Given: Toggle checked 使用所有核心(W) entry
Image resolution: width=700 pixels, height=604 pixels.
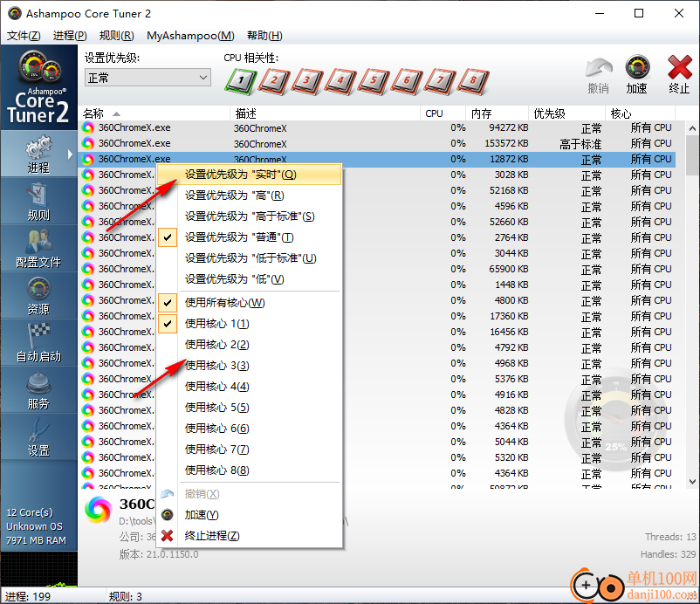Looking at the screenshot, I should tap(249, 303).
